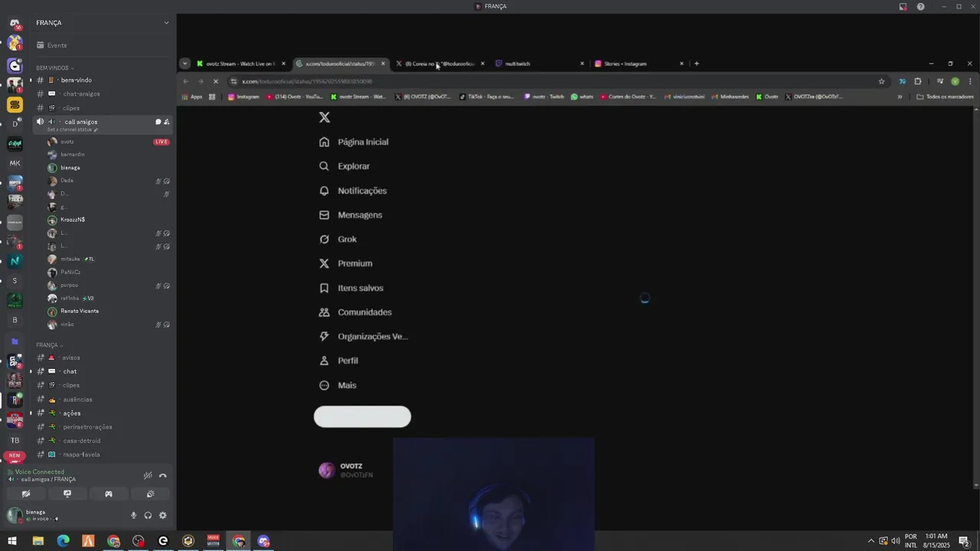Image resolution: width=980 pixels, height=551 pixels.
Task: Open Discord help icon in title bar
Action: [x=920, y=6]
